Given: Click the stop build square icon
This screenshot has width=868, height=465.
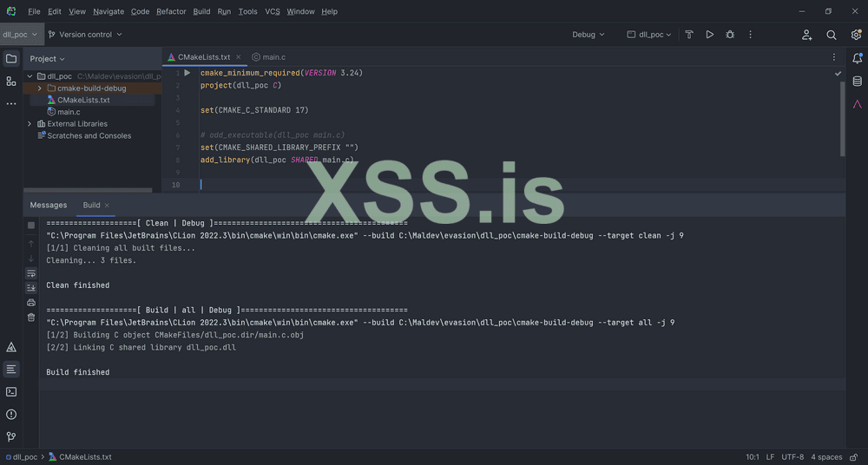Looking at the screenshot, I should 31,226.
